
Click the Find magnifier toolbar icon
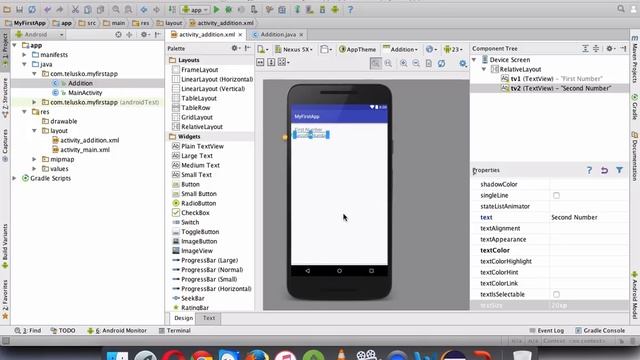pyautogui.click(x=116, y=9)
